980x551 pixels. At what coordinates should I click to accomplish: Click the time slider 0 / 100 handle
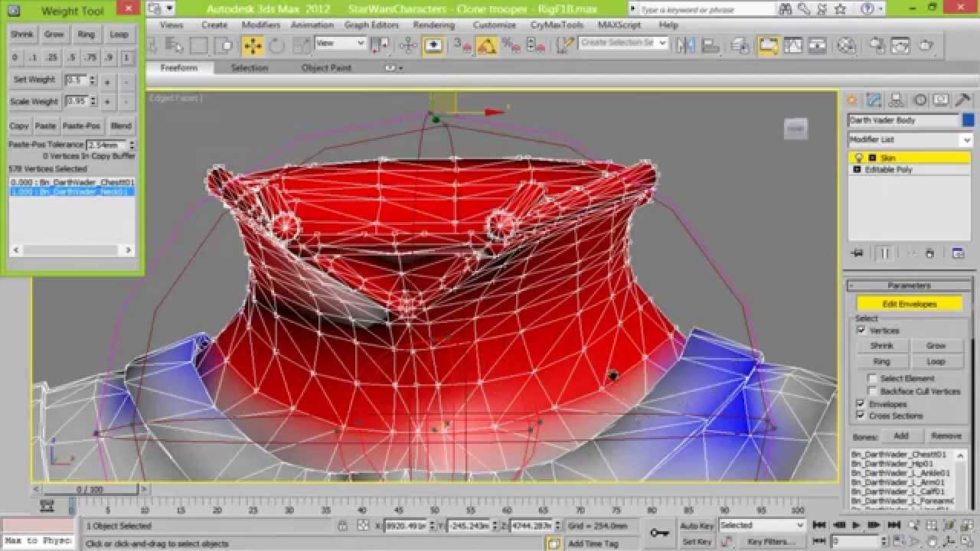tap(90, 488)
